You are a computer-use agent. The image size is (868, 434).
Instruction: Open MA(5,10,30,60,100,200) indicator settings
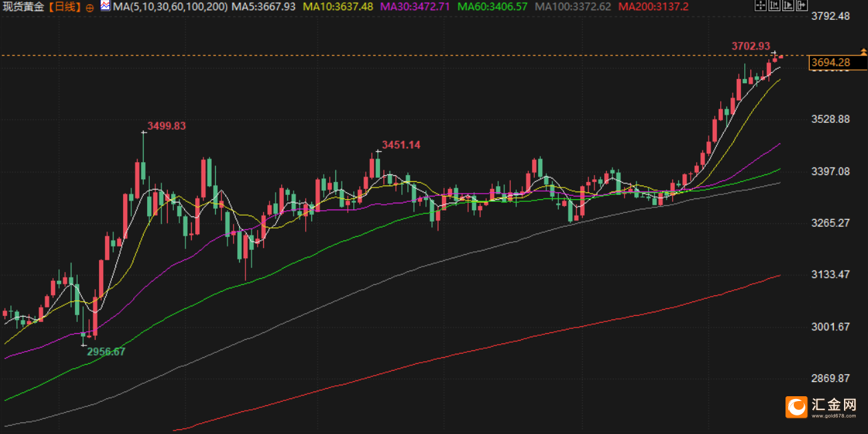click(170, 7)
